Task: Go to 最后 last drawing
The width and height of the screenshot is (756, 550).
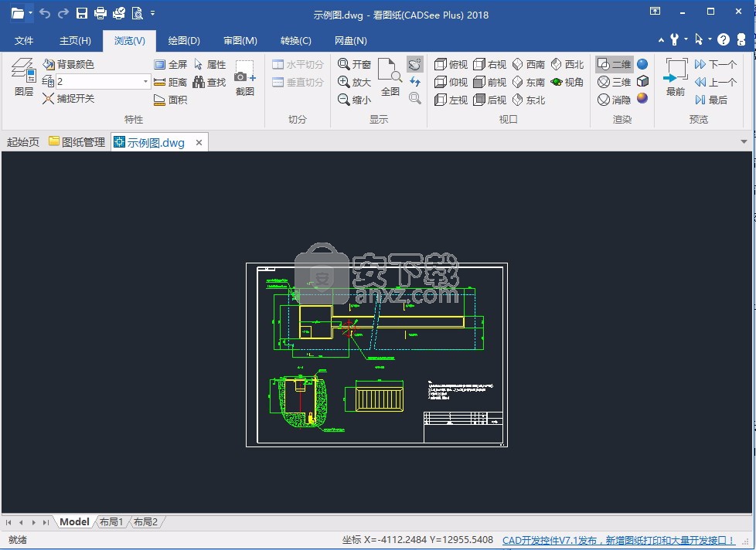Action: click(711, 100)
